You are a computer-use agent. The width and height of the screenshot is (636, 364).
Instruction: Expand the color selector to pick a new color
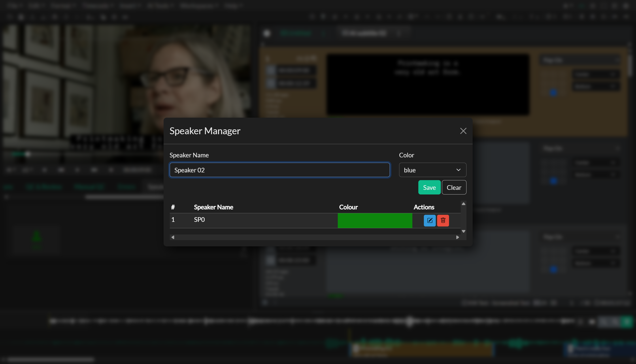coord(432,170)
